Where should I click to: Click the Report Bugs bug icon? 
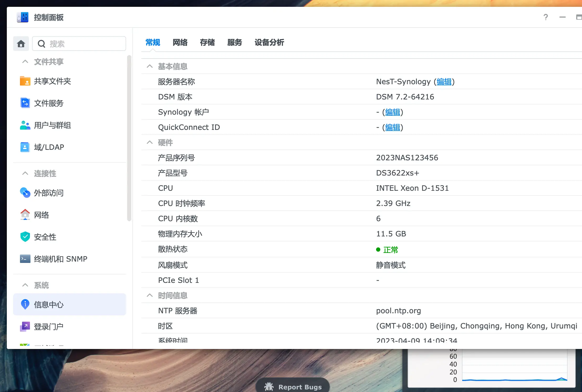pyautogui.click(x=269, y=387)
